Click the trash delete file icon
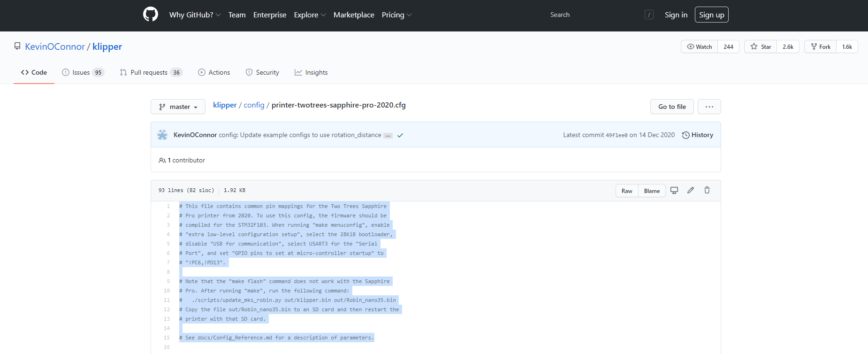This screenshot has width=868, height=354. [x=707, y=190]
